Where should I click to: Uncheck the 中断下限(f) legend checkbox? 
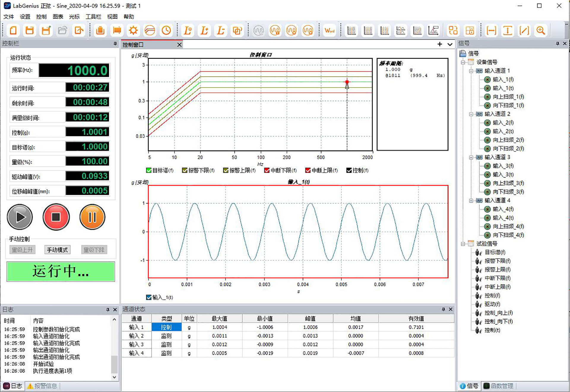pos(267,170)
